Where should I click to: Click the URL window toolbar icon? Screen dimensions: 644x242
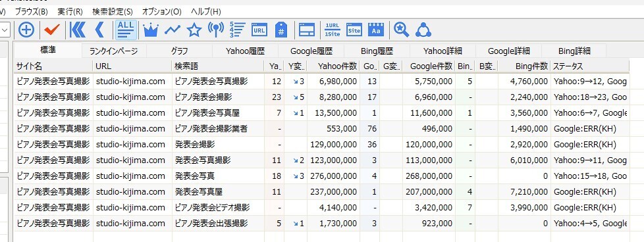[x=259, y=30]
